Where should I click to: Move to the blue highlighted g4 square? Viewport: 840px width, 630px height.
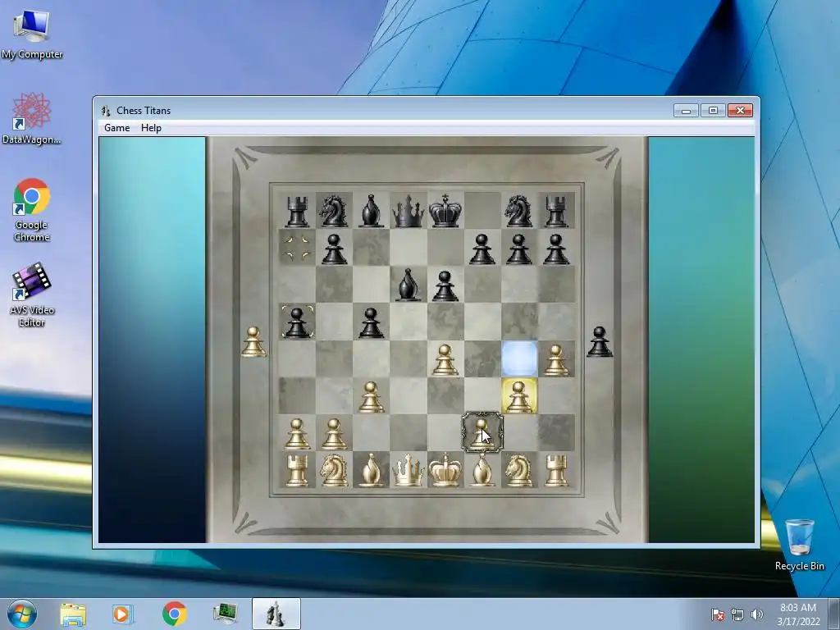point(519,358)
